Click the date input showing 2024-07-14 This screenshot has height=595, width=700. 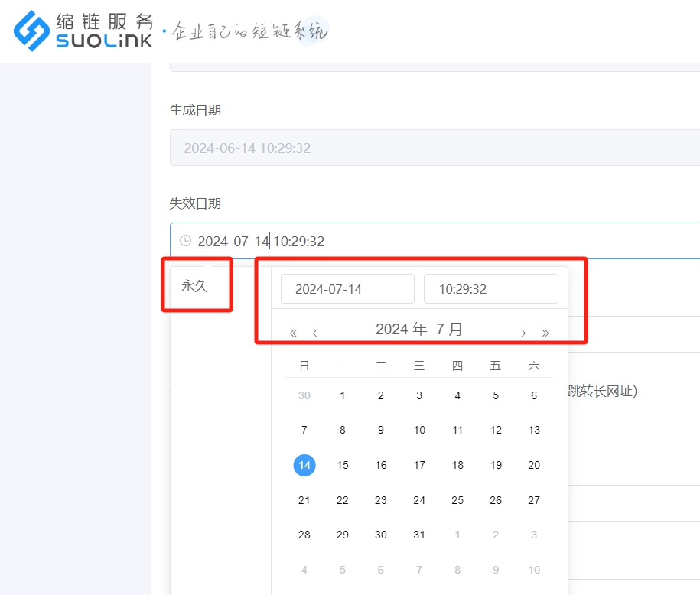click(347, 289)
